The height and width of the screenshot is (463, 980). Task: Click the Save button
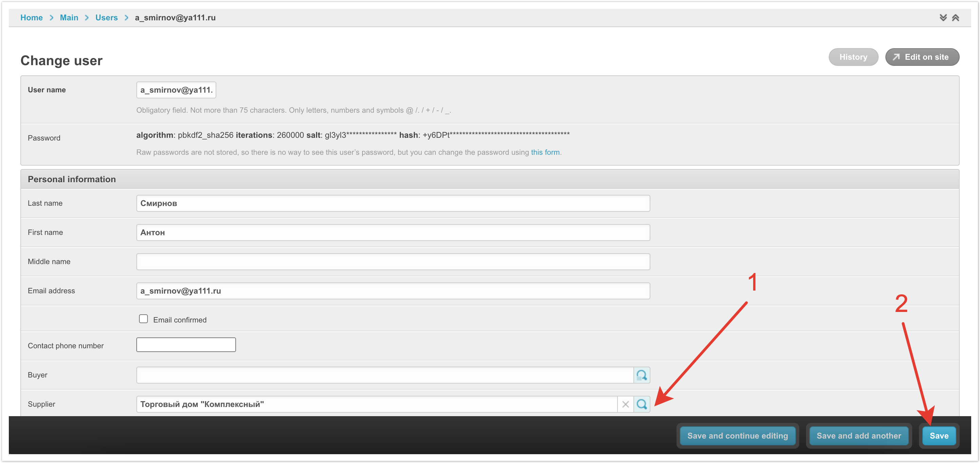coord(939,436)
